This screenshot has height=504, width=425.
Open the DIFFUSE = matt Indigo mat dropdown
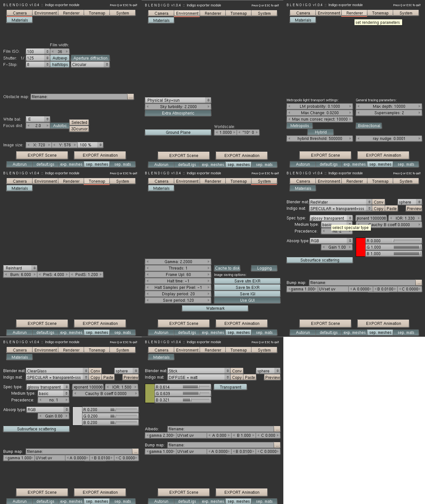point(199,378)
